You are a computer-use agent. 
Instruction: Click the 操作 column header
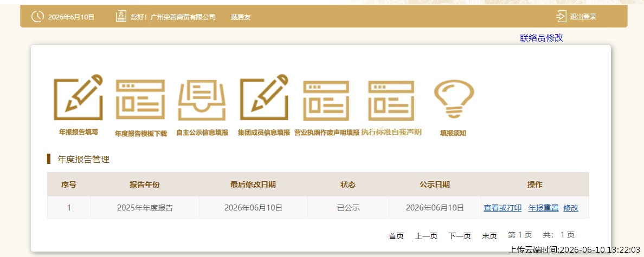(x=534, y=184)
